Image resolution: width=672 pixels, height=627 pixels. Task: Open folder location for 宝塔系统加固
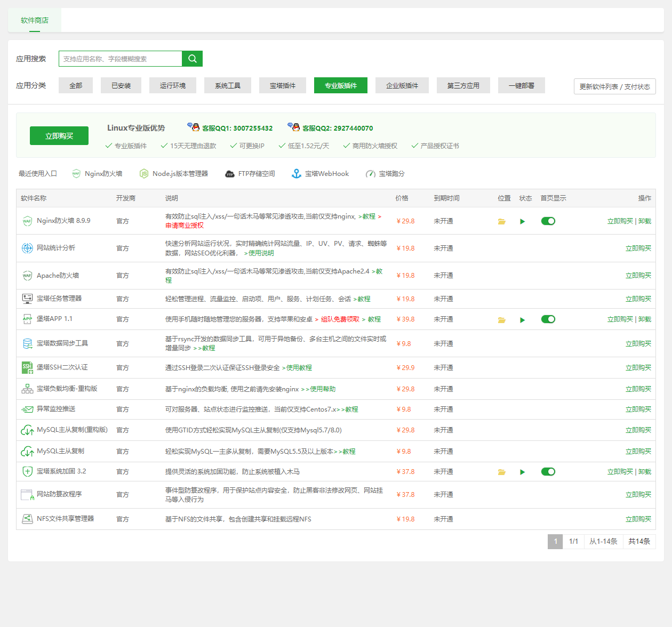point(501,472)
